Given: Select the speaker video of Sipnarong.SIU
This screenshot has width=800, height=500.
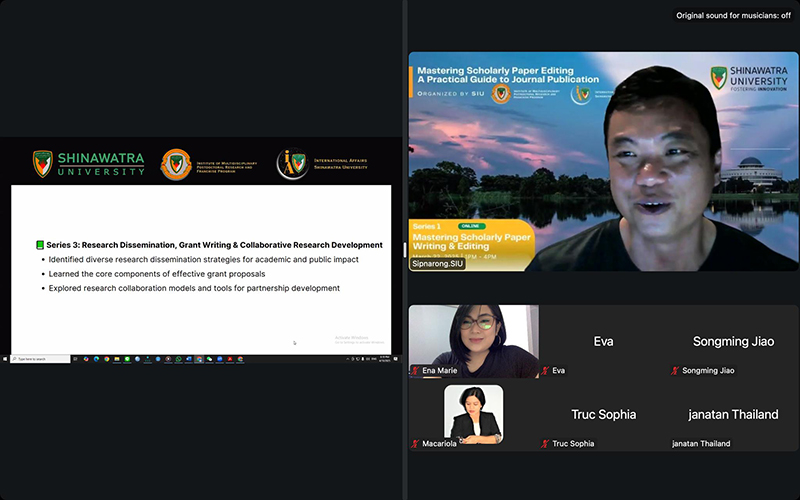Looking at the screenshot, I should 603,161.
